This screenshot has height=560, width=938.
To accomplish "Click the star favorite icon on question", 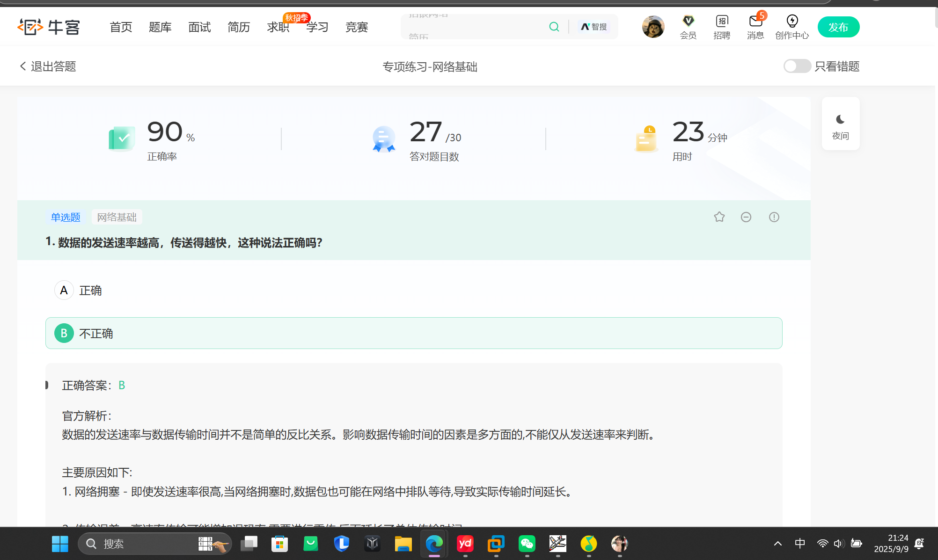I will pos(719,217).
